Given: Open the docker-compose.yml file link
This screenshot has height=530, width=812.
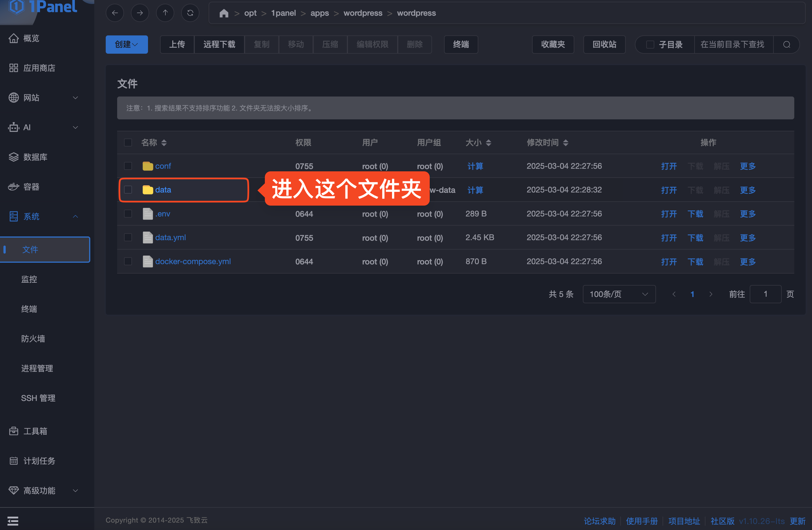Looking at the screenshot, I should 193,262.
